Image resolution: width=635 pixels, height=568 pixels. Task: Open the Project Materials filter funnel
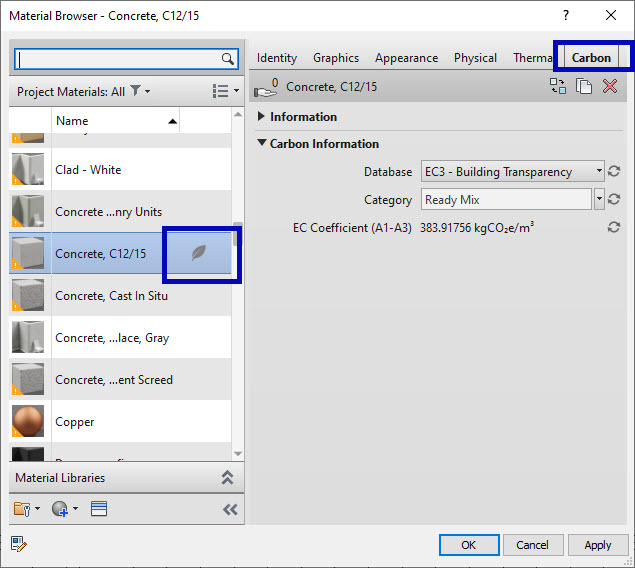point(135,91)
